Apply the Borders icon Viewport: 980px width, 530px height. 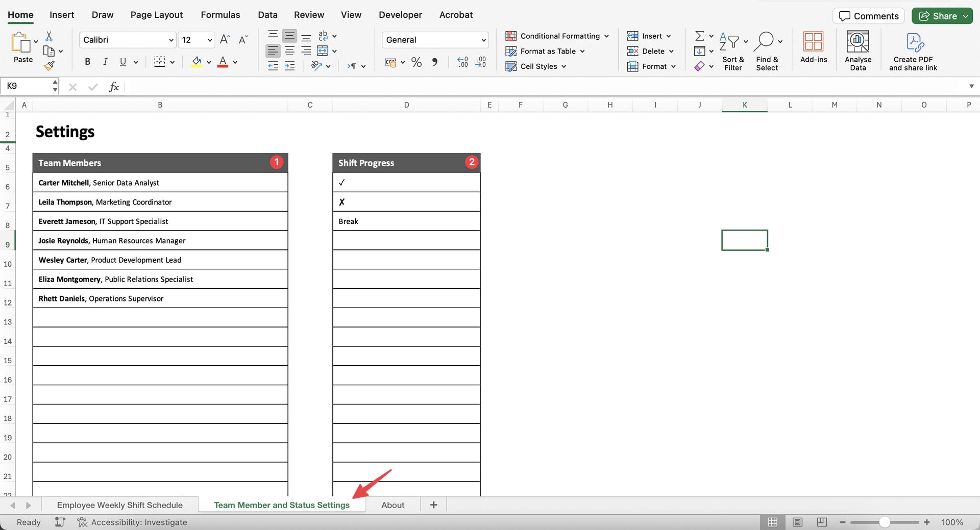click(160, 62)
